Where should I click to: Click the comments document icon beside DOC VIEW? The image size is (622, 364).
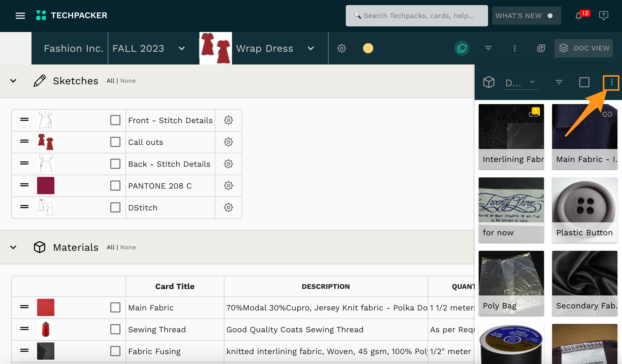pyautogui.click(x=541, y=48)
